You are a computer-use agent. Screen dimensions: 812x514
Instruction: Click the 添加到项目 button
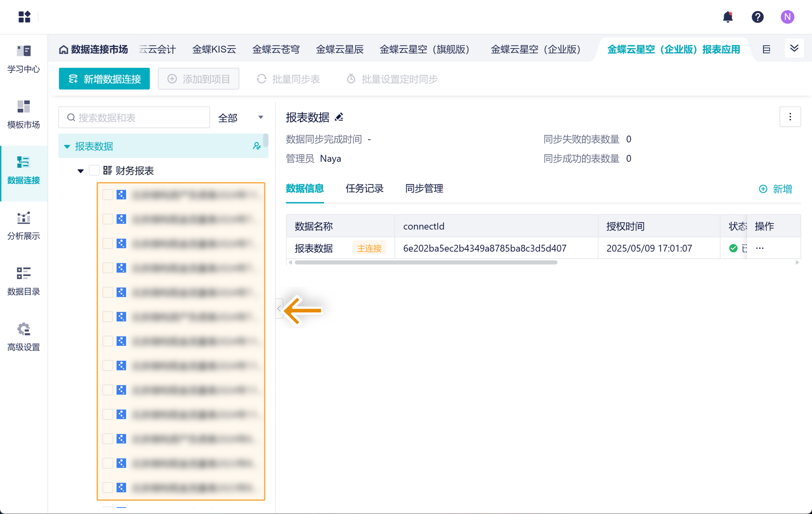[199, 79]
